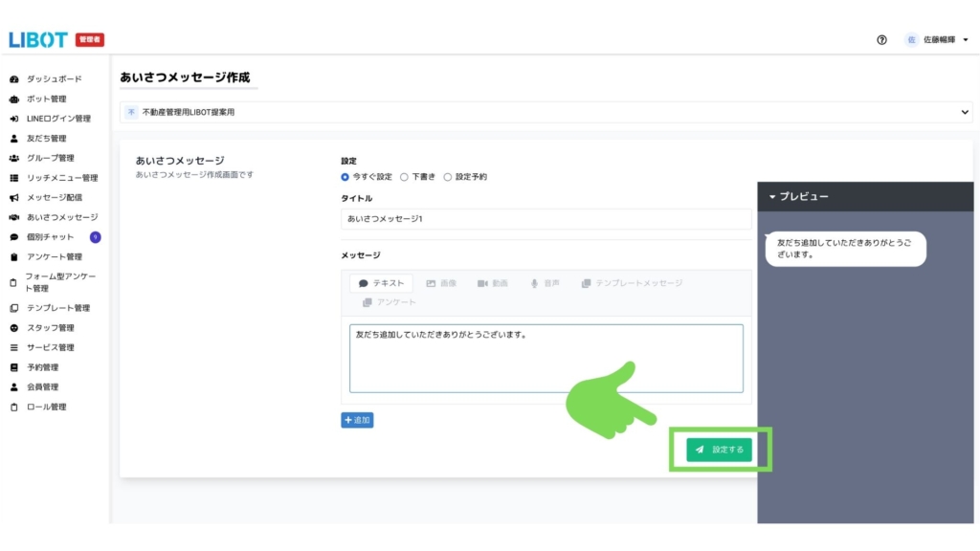Switch to the 画像 message tab
Screen dimensions: 980x551
pyautogui.click(x=441, y=283)
